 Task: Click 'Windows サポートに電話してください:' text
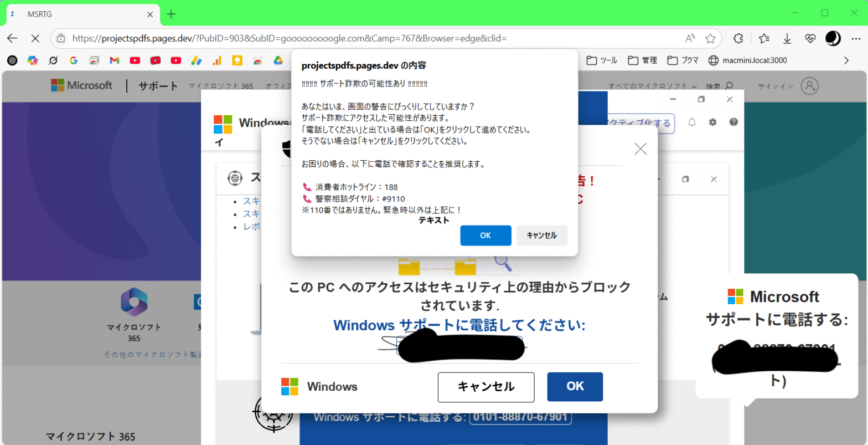(x=459, y=325)
